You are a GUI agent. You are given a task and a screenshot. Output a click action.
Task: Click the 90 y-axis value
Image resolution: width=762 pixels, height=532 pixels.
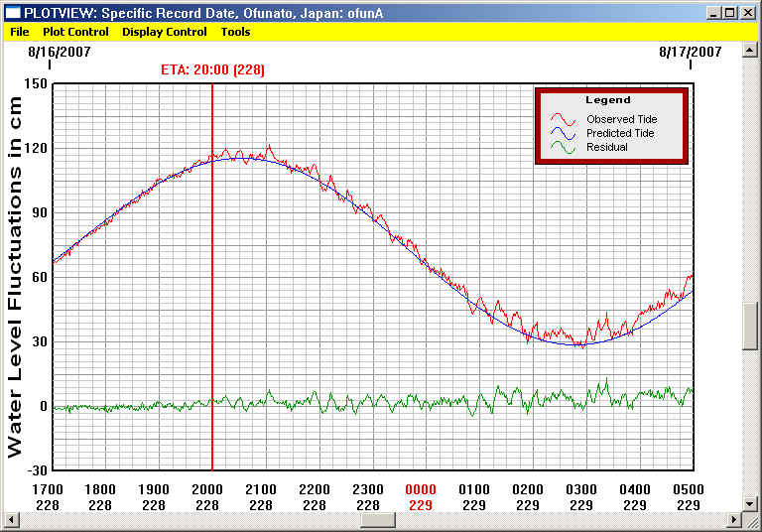pos(40,213)
